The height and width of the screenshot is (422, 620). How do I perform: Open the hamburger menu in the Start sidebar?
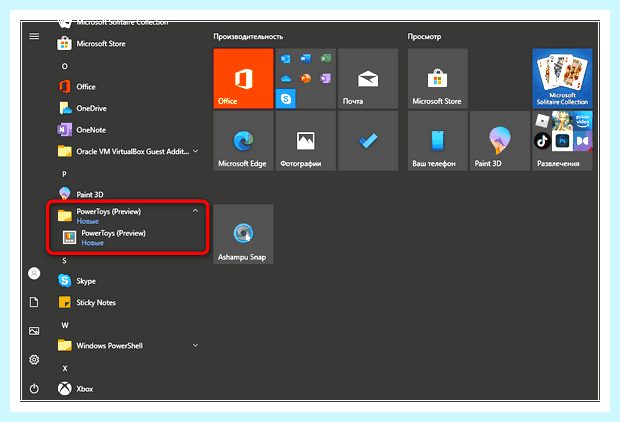34,36
